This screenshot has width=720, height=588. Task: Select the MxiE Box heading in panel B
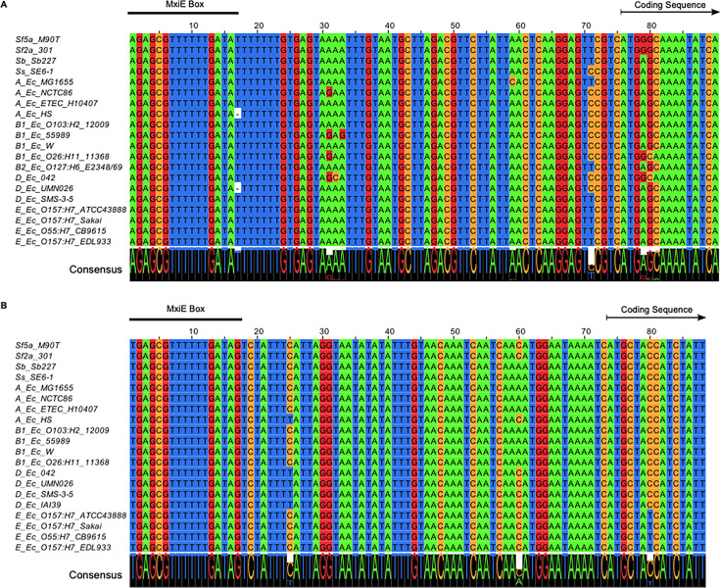click(185, 309)
